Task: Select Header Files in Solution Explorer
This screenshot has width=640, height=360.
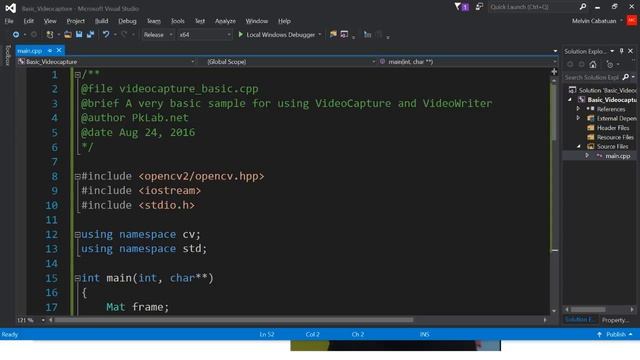Action: [x=613, y=128]
